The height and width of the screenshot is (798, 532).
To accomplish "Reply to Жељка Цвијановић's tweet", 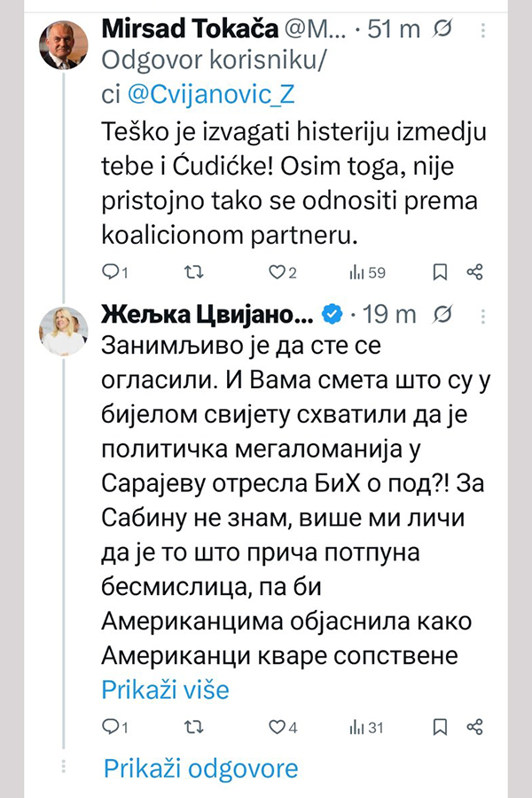I will coord(111,728).
